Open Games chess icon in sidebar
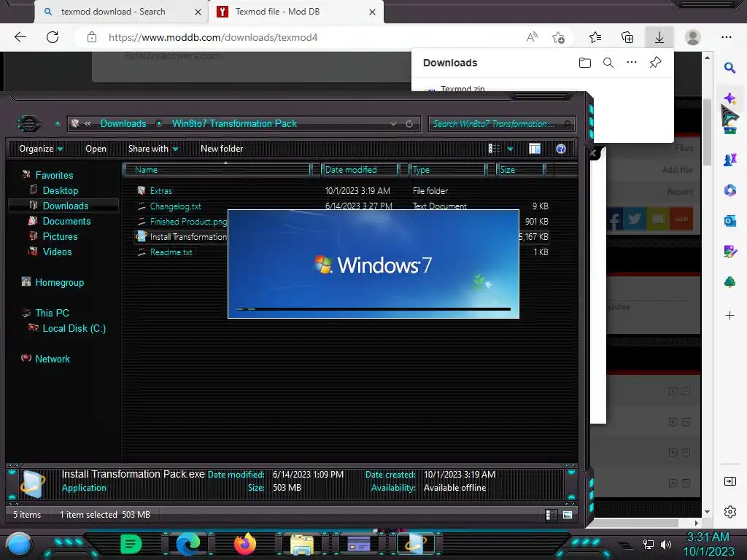The height and width of the screenshot is (560, 747). click(x=729, y=159)
